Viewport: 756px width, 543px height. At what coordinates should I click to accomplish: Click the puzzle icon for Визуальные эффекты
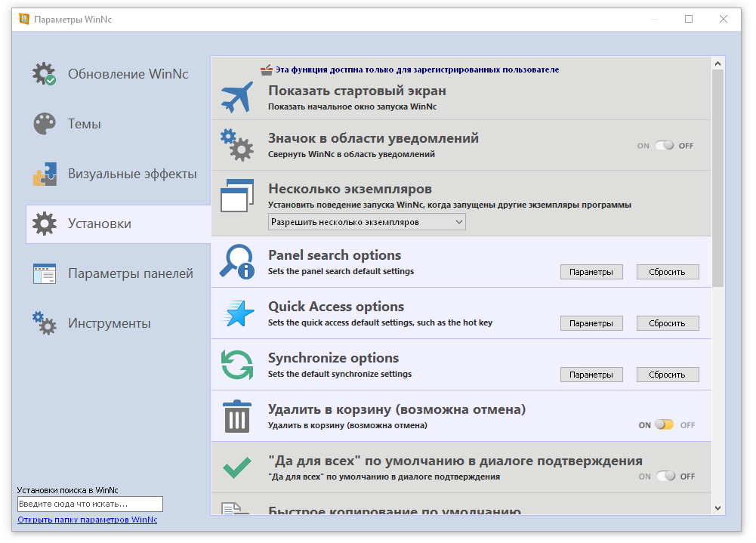[x=45, y=174]
